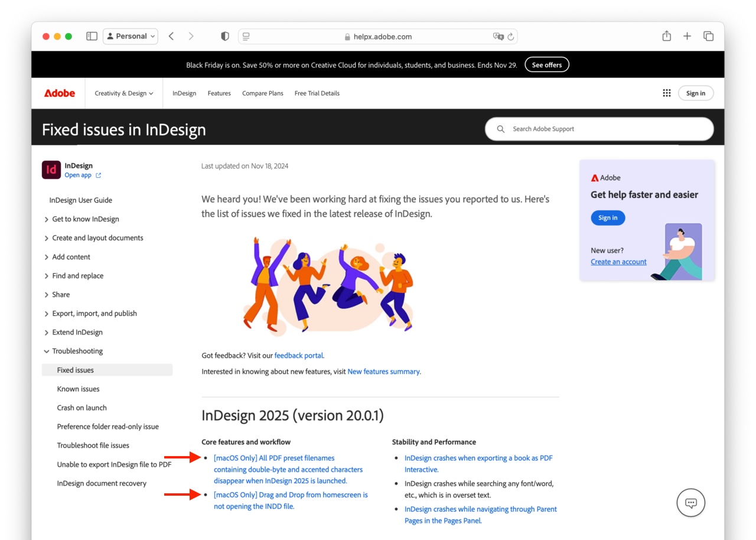
Task: Open the InDesign nav item
Action: click(184, 93)
